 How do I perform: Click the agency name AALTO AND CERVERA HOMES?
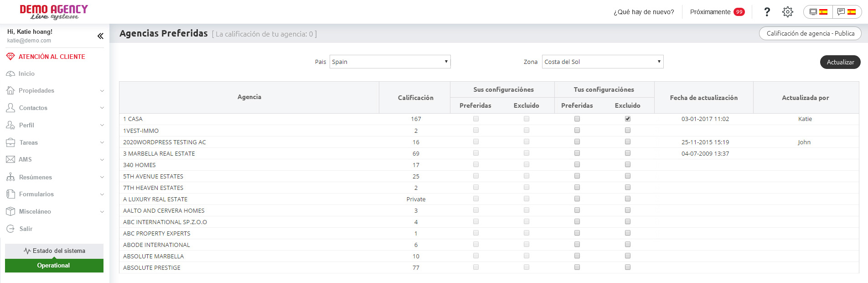[164, 211]
